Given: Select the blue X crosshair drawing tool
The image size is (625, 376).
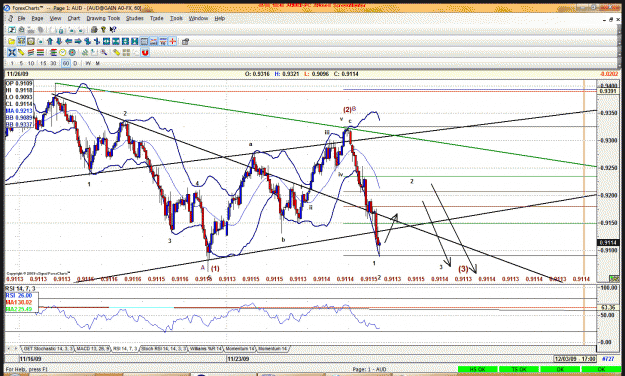Looking at the screenshot, I should [12, 52].
